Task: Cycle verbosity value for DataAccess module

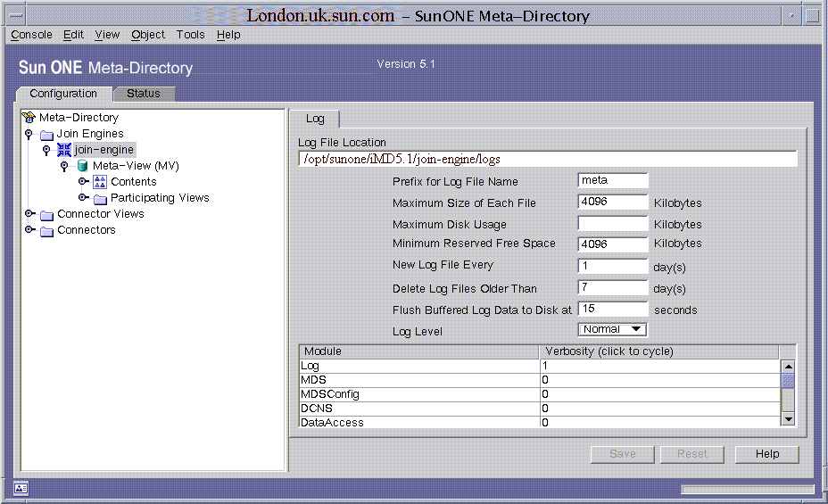Action: point(659,422)
